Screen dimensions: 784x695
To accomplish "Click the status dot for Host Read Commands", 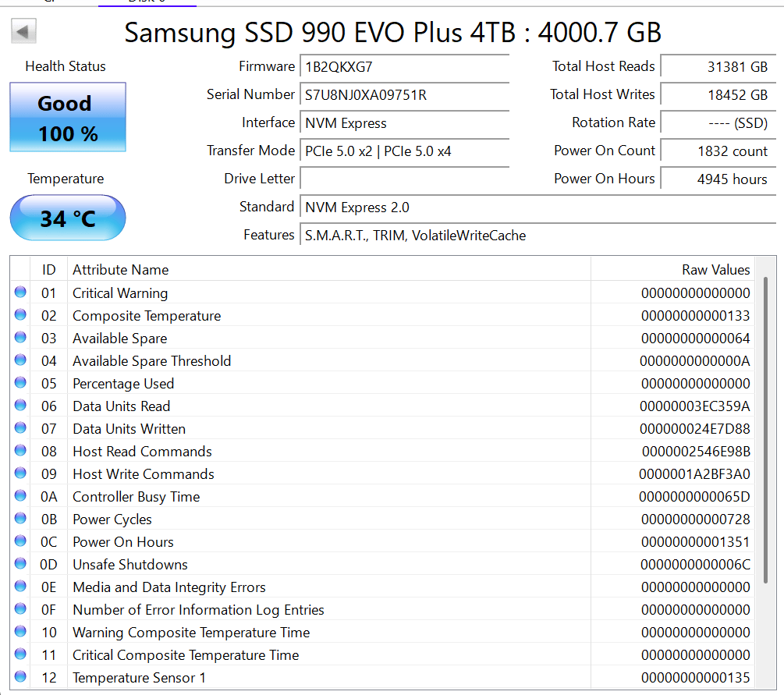I will [20, 450].
